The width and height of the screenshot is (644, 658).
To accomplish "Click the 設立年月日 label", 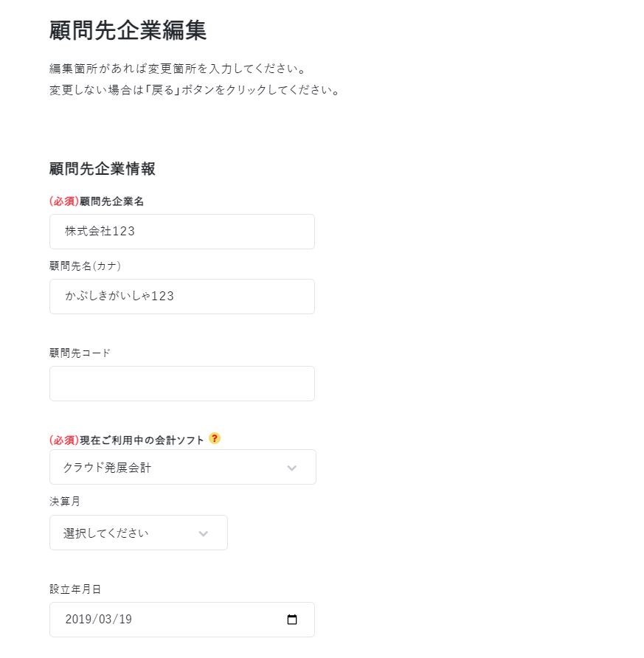I will (75, 589).
